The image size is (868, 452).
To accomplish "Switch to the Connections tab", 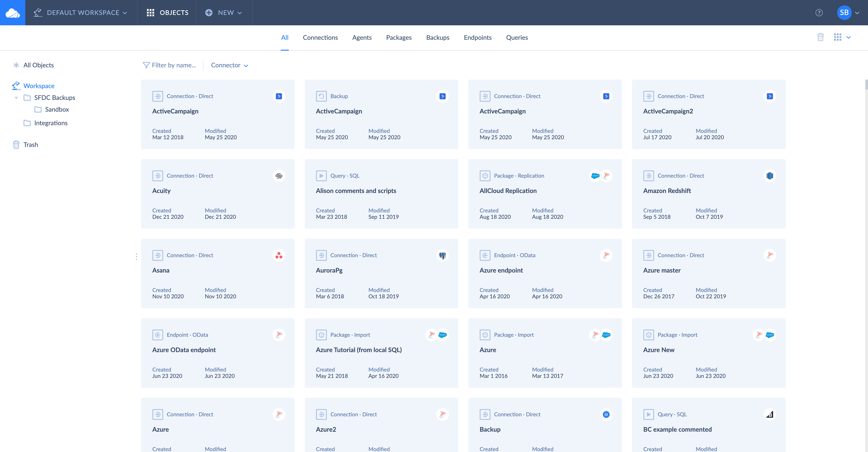I will pos(320,37).
